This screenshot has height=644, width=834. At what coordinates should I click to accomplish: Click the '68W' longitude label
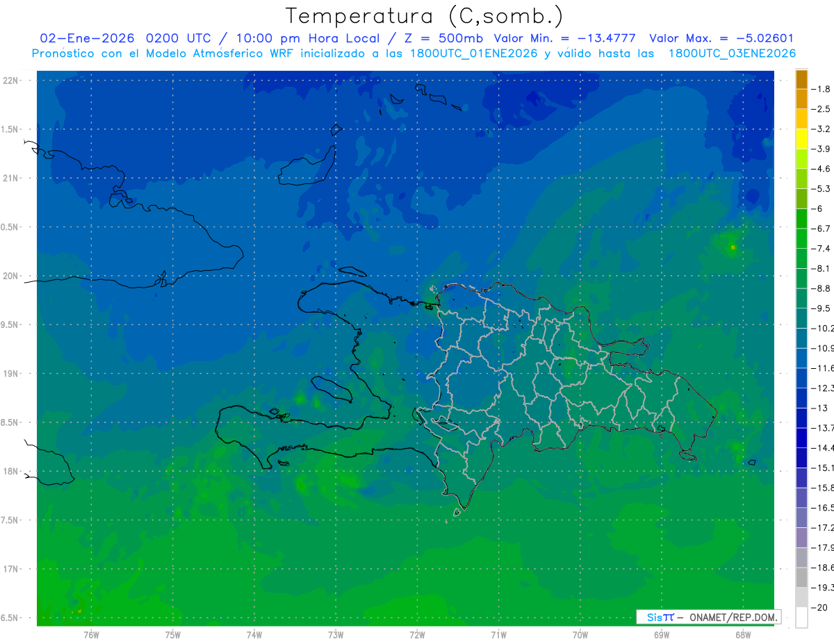click(742, 635)
